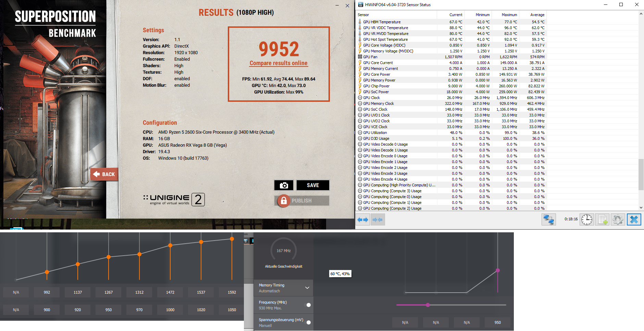The height and width of the screenshot is (331, 644).
Task: Select the GPU Computing (Compute 3) Usage row
Action: coord(451,191)
